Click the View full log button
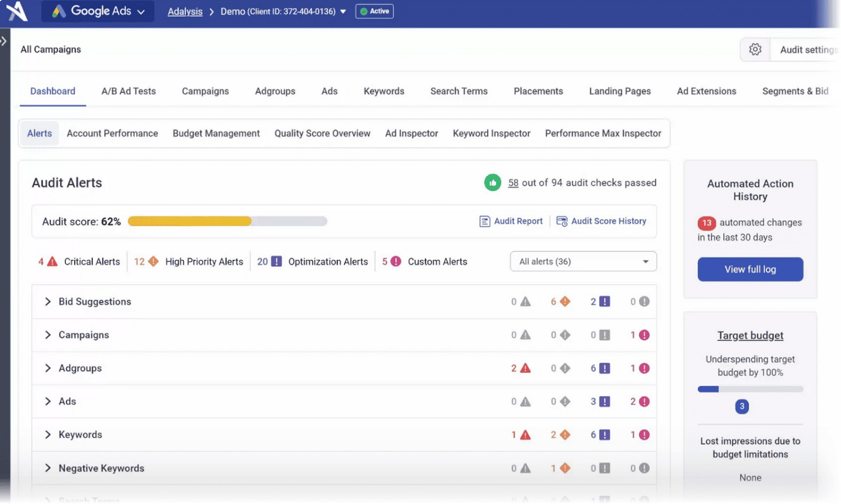Screen dimensions: 841x504 point(750,269)
